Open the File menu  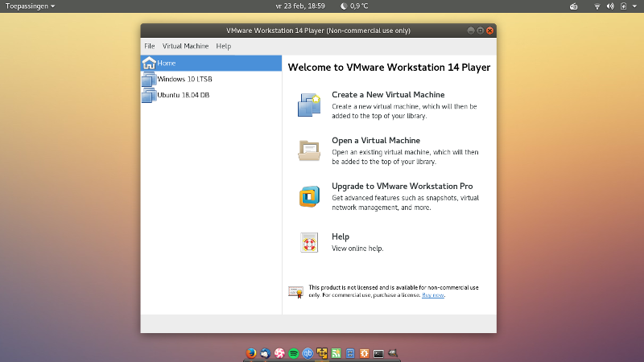[149, 46]
